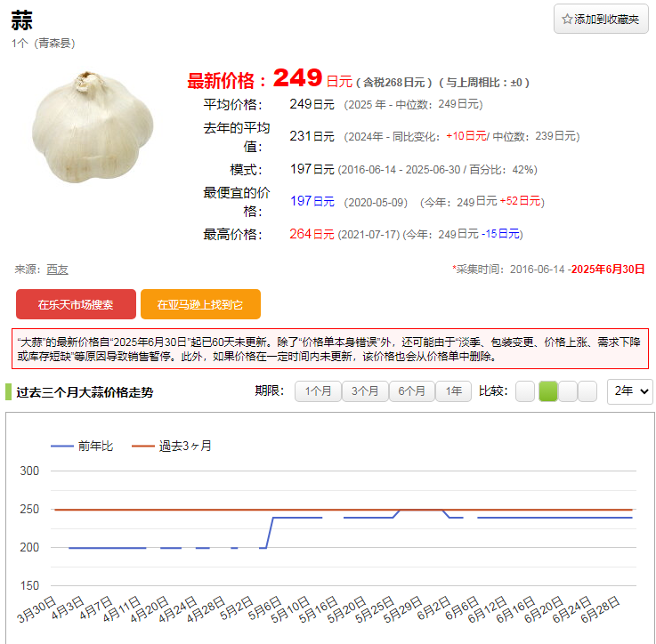Screen dimensions: 656x644
Task: Click the 最新价格 249 日元 value
Action: click(x=312, y=78)
